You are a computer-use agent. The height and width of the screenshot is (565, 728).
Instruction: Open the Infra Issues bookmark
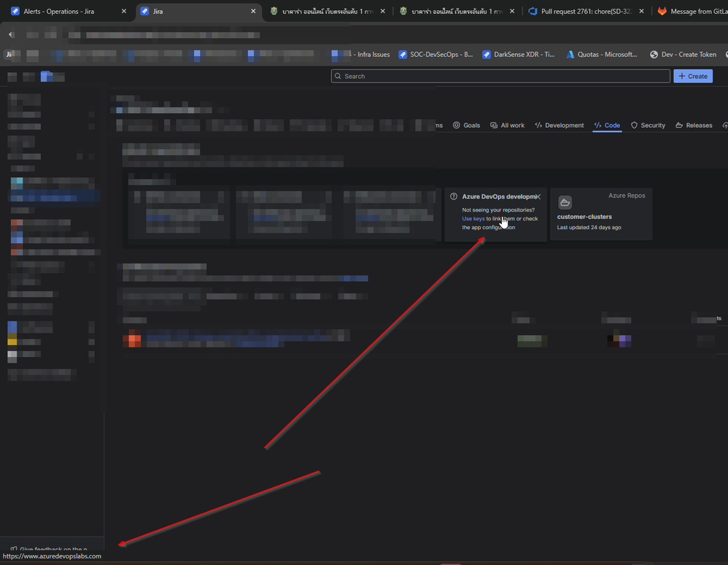point(370,54)
